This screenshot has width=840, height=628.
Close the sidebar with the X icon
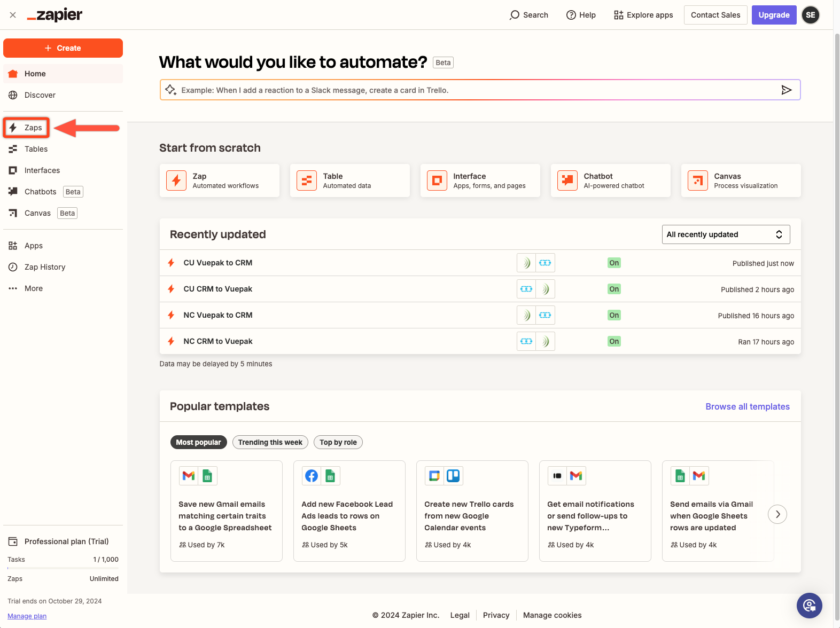click(13, 15)
